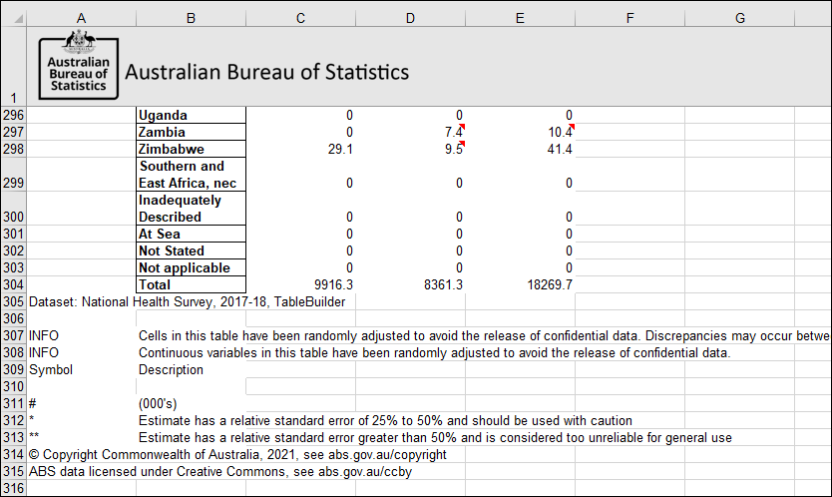Image resolution: width=832 pixels, height=497 pixels.
Task: Click the Cells randomly adjusted note
Action: pos(483,336)
